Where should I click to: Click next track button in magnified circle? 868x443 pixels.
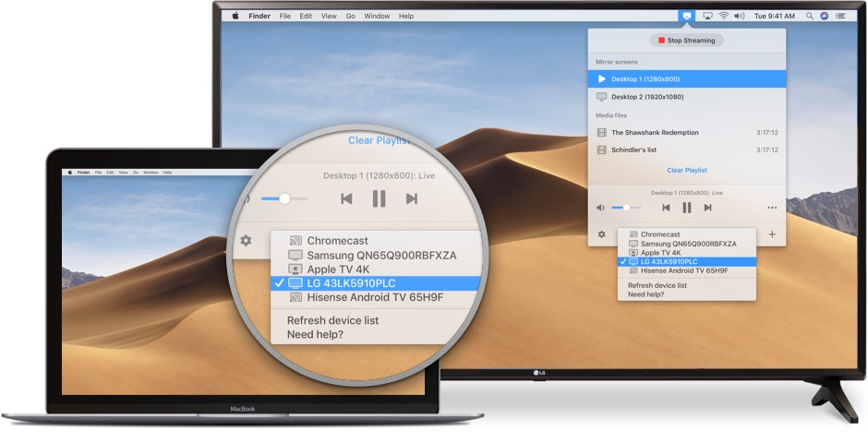click(x=411, y=198)
